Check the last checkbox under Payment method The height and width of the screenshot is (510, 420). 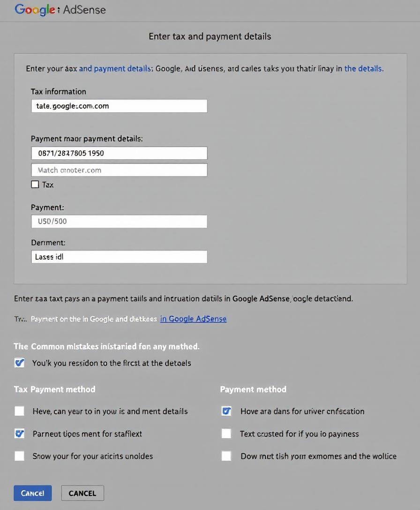pyautogui.click(x=226, y=456)
